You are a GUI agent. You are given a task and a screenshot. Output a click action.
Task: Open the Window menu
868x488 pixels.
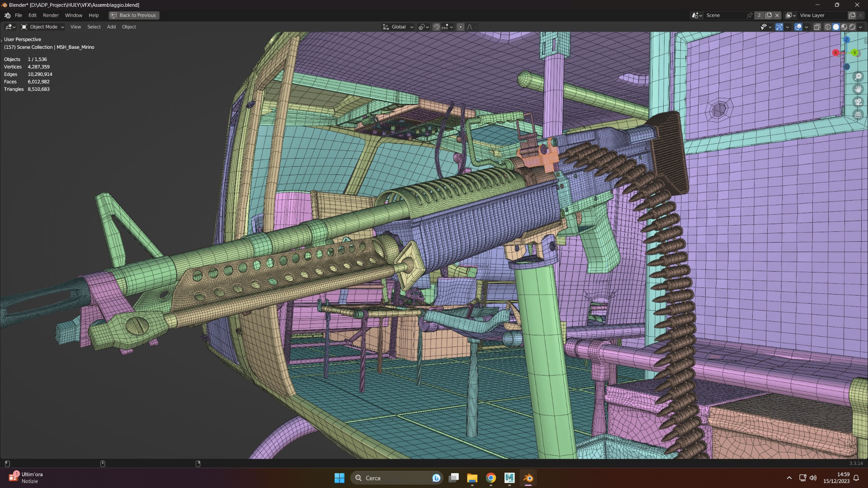74,15
